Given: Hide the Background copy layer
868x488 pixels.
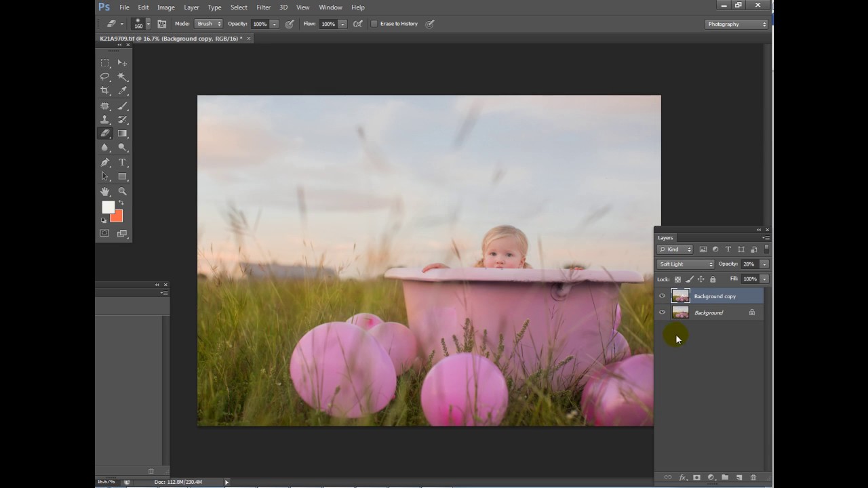Looking at the screenshot, I should 662,296.
